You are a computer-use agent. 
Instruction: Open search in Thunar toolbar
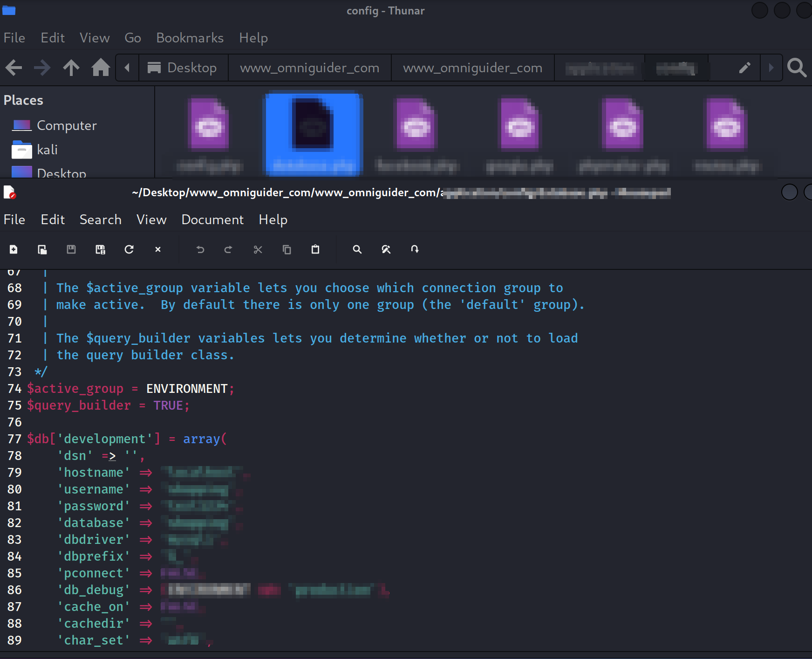[797, 68]
